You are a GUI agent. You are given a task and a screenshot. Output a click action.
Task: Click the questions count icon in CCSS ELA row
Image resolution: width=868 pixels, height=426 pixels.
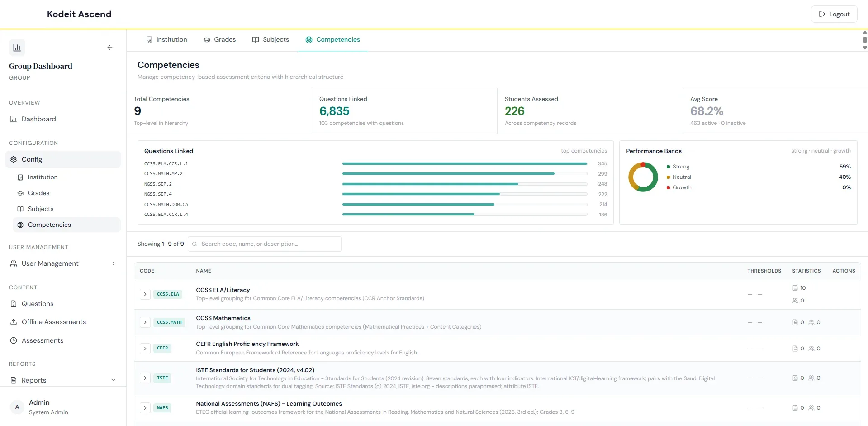coord(795,288)
